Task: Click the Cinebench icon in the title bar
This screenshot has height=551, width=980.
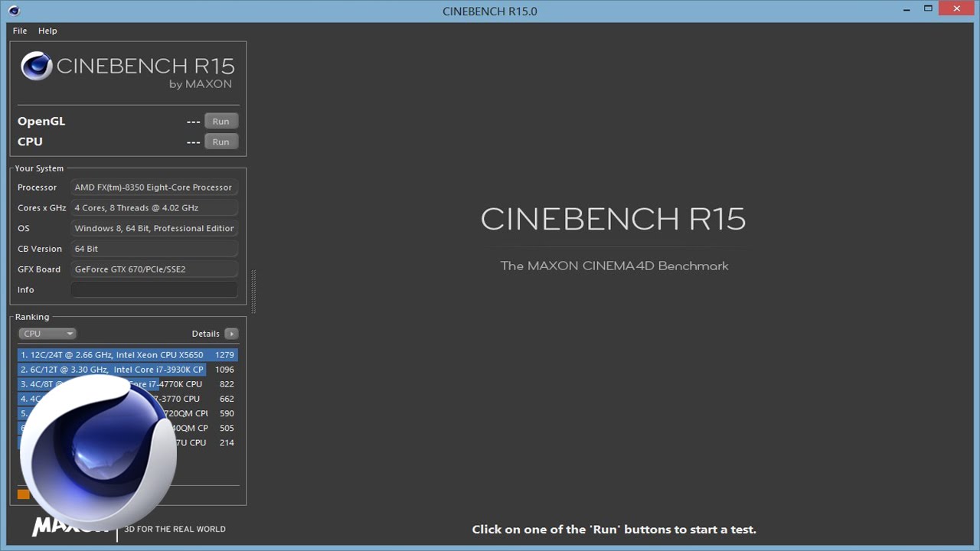Action: click(14, 11)
